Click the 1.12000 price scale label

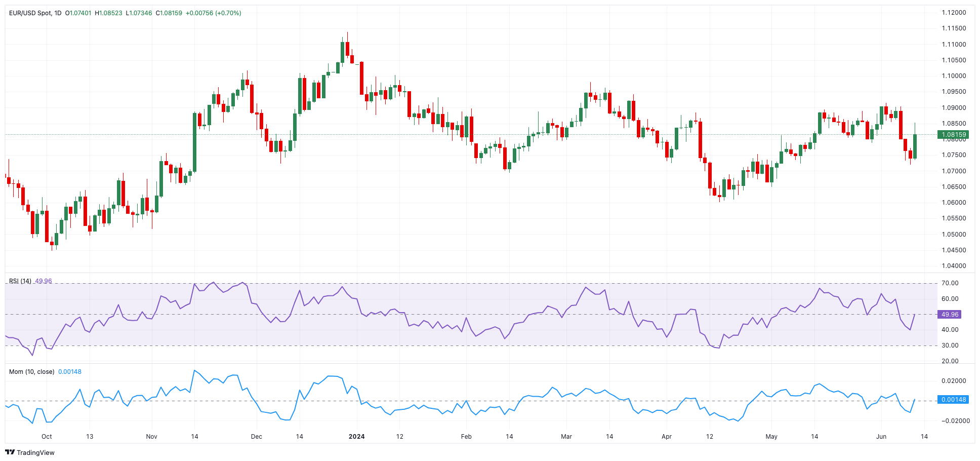click(x=954, y=13)
